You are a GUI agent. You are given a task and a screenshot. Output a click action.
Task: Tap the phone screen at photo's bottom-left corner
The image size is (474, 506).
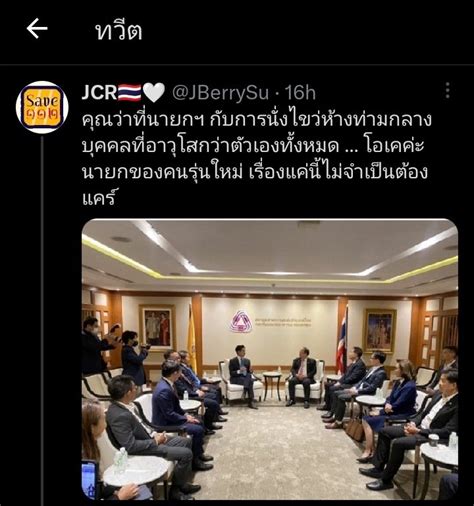(89, 479)
